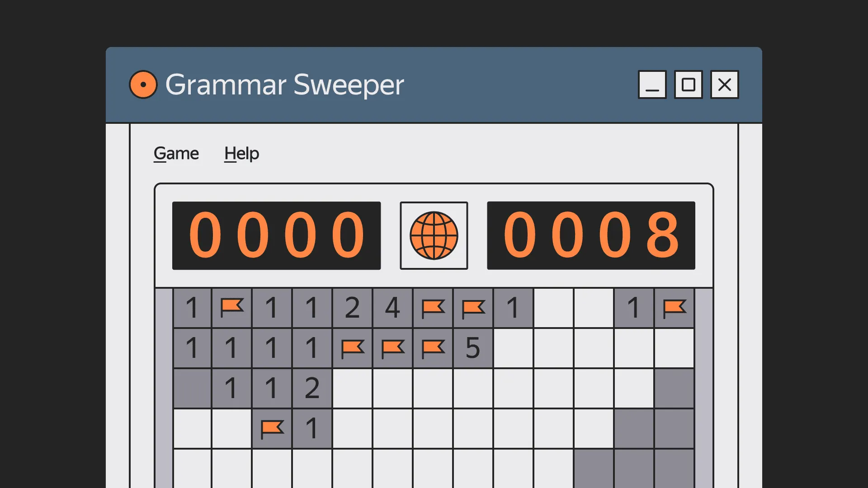This screenshot has height=488, width=868.
Task: Click the flag in the fourth row
Action: (x=272, y=428)
